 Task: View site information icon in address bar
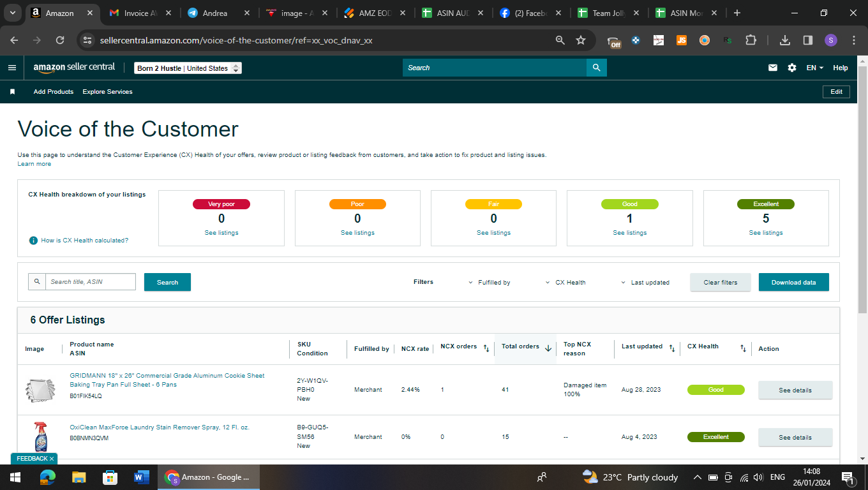pos(87,40)
